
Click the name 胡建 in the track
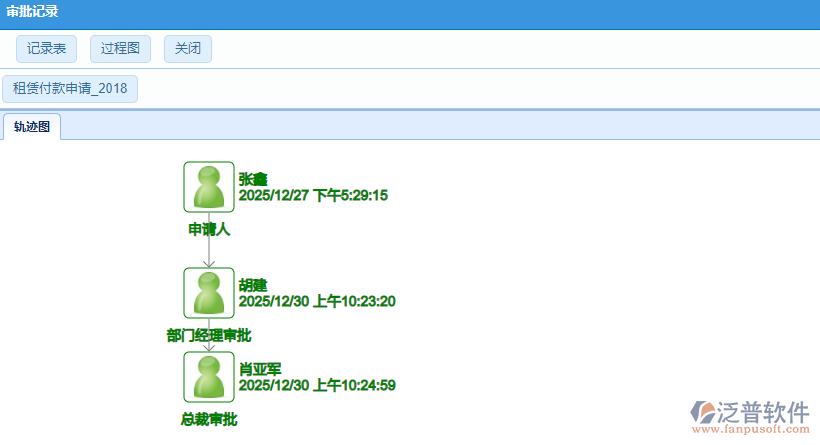(x=253, y=285)
